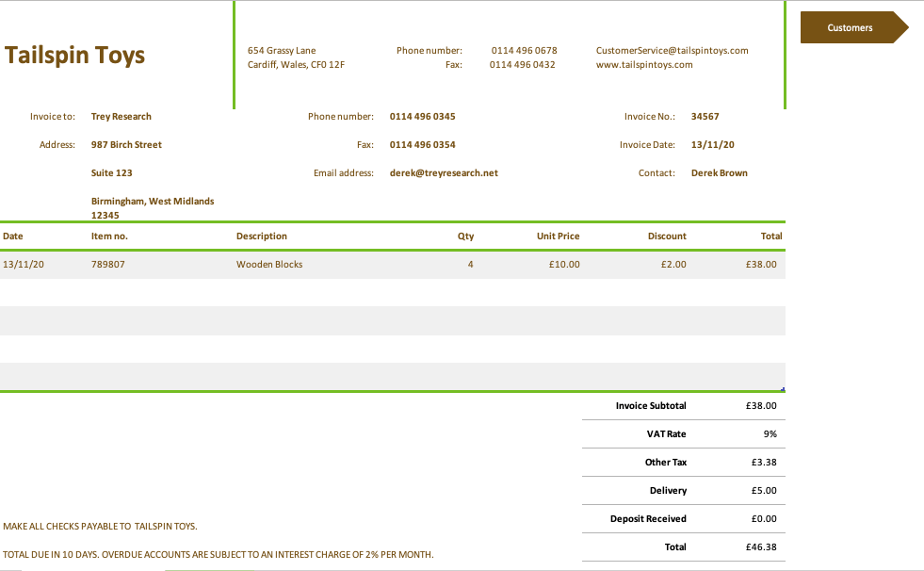
Task: Visit the www.tailspintoys.com website link
Action: 644,65
